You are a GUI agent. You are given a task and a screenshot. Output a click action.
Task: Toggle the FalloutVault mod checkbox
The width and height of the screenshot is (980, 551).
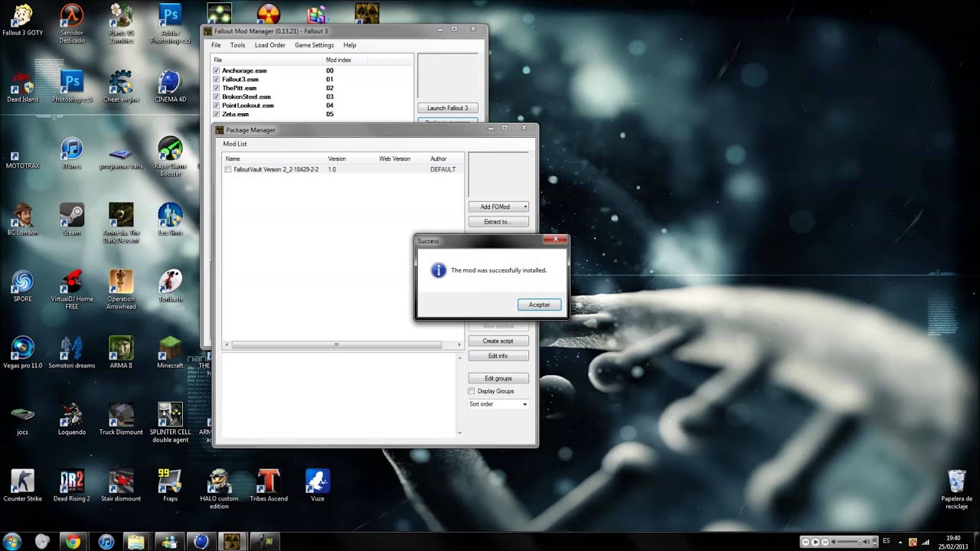click(x=228, y=170)
